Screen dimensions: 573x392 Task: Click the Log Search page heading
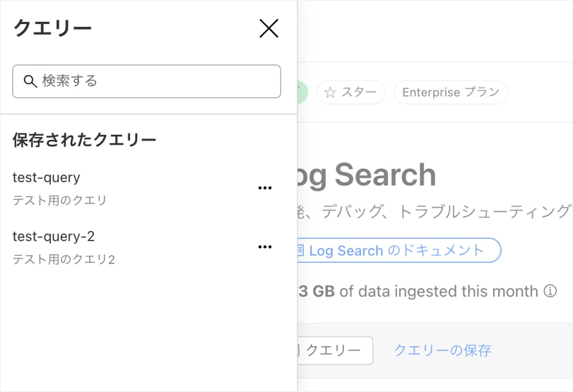coord(366,176)
